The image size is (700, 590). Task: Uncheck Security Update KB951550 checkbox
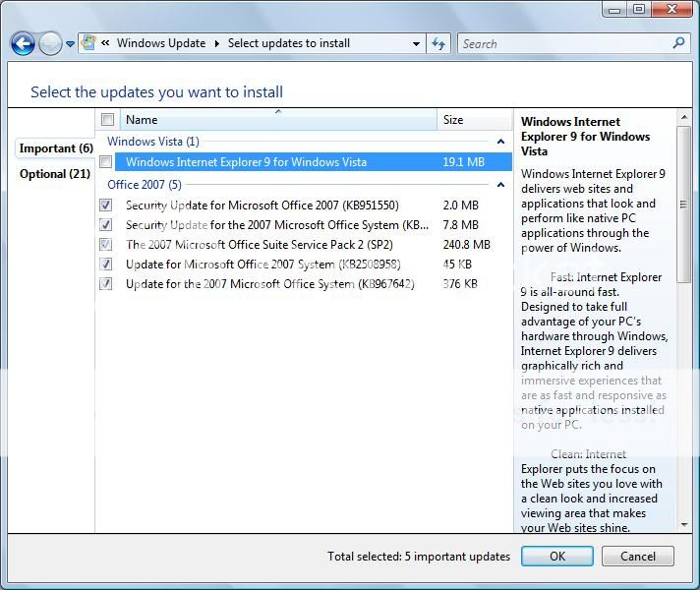tap(106, 206)
